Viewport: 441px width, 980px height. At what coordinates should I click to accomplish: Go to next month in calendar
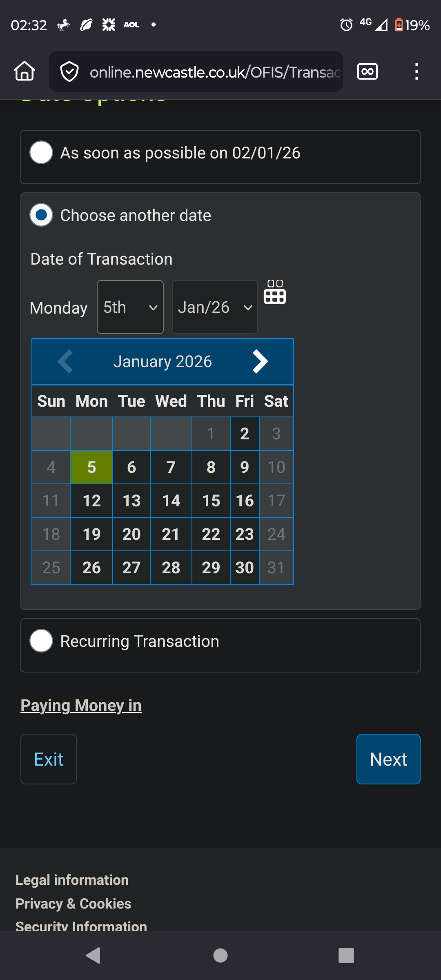coord(260,361)
